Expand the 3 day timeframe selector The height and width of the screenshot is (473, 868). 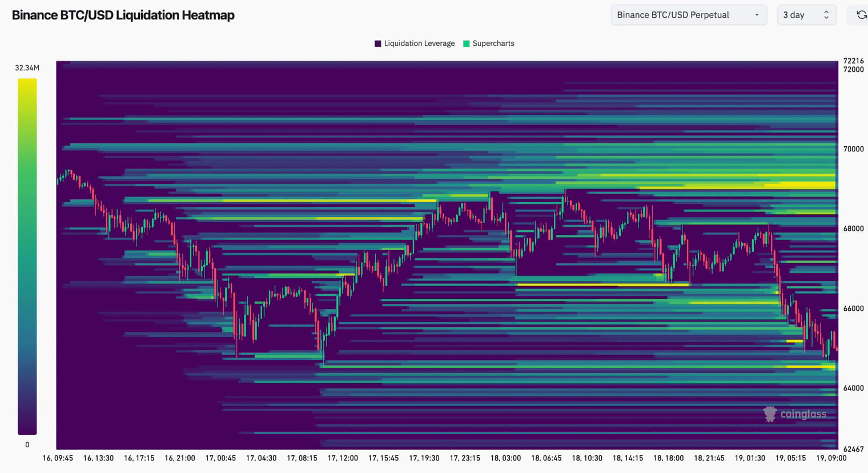tap(806, 15)
